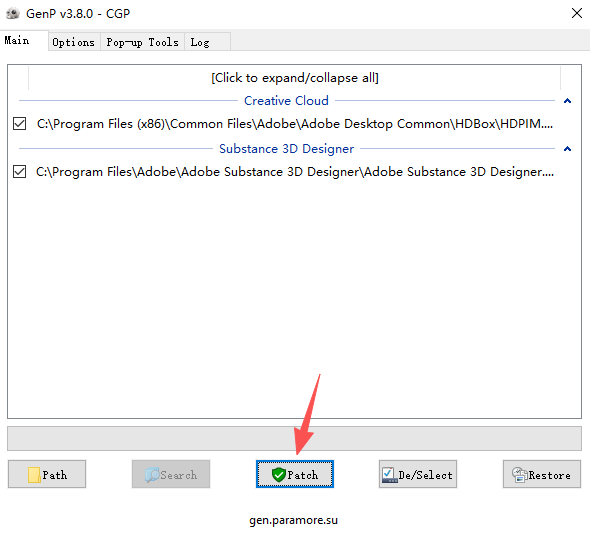Viewport: 590px width, 536px height.
Task: Collapse the Substance 3D Designer group chevron
Action: 567,149
